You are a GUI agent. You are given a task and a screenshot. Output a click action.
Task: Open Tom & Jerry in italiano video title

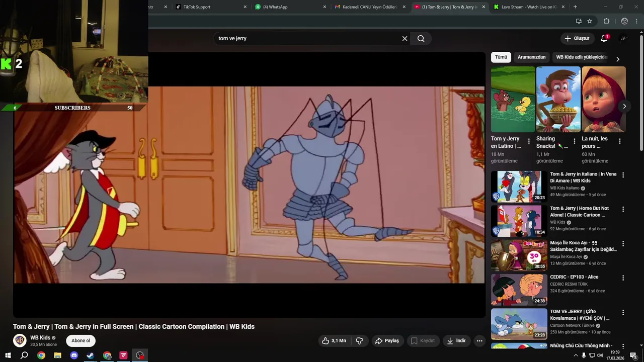[583, 177]
